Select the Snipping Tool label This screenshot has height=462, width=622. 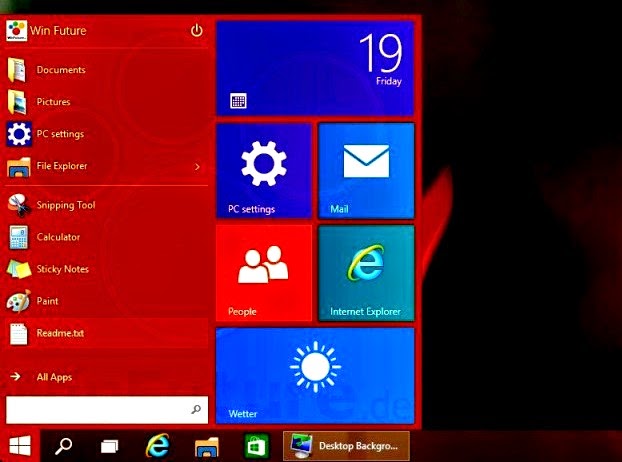tap(66, 205)
